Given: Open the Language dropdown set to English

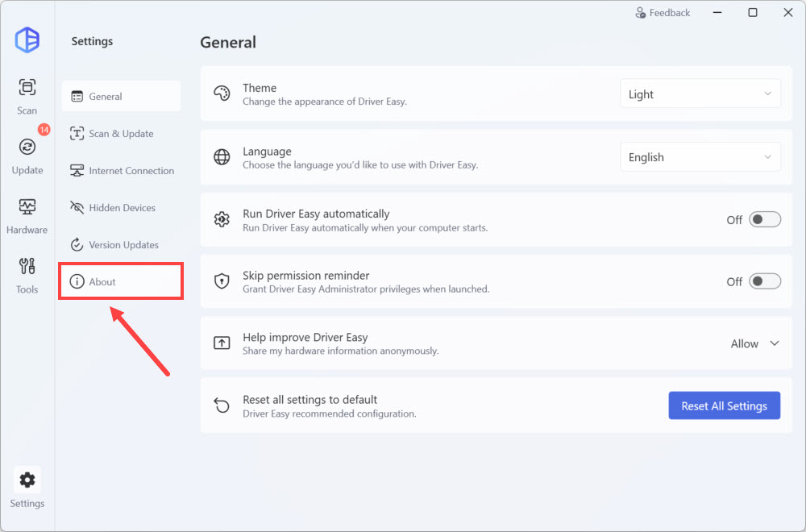Looking at the screenshot, I should click(x=700, y=157).
